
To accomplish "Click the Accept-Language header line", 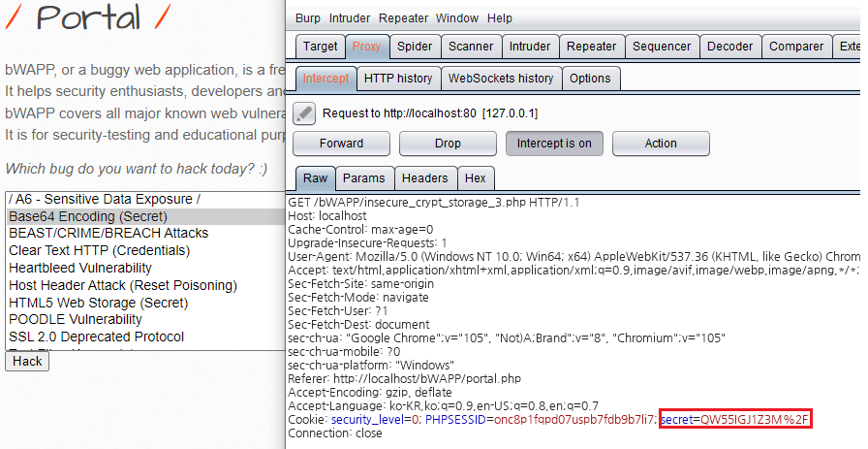I will tap(443, 406).
